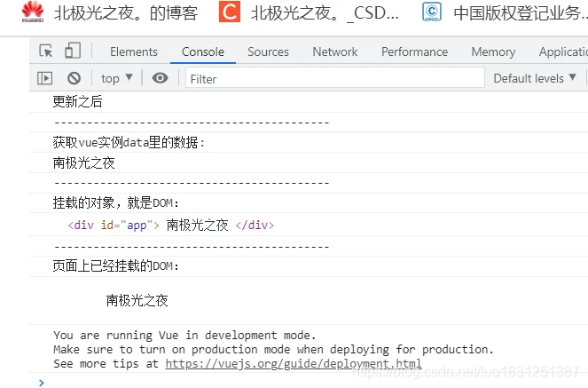Activate the inspect element picker icon

pyautogui.click(x=46, y=51)
